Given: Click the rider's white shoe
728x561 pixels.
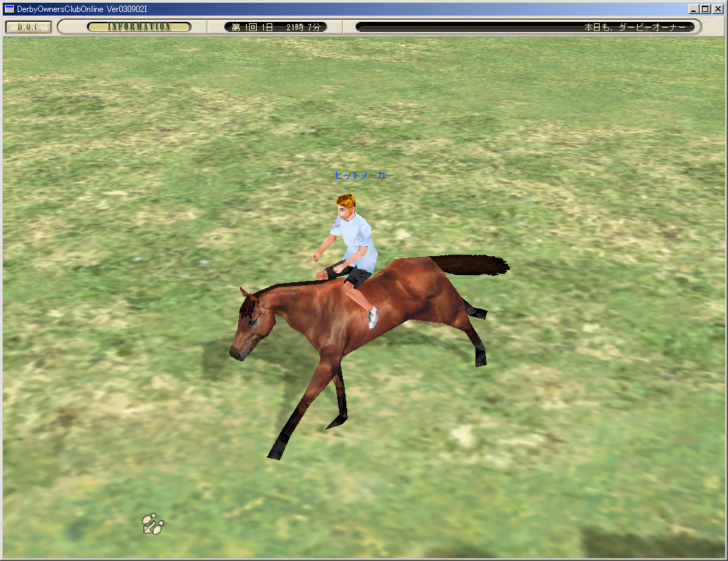Looking at the screenshot, I should point(372,318).
